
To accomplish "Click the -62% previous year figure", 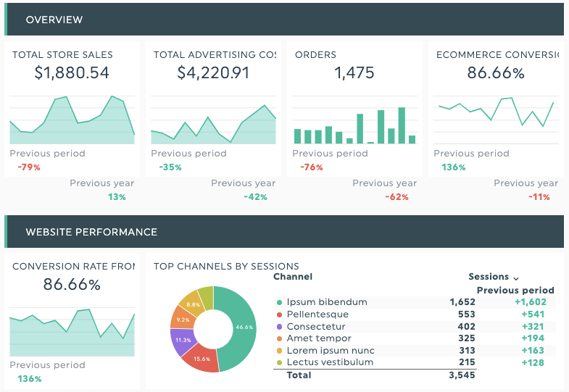I will click(397, 197).
